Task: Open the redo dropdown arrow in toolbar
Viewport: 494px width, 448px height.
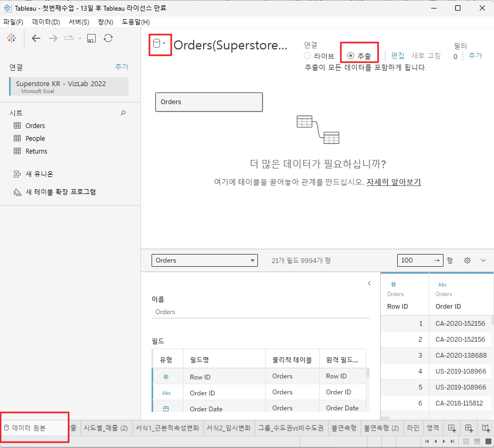Action: pos(80,38)
